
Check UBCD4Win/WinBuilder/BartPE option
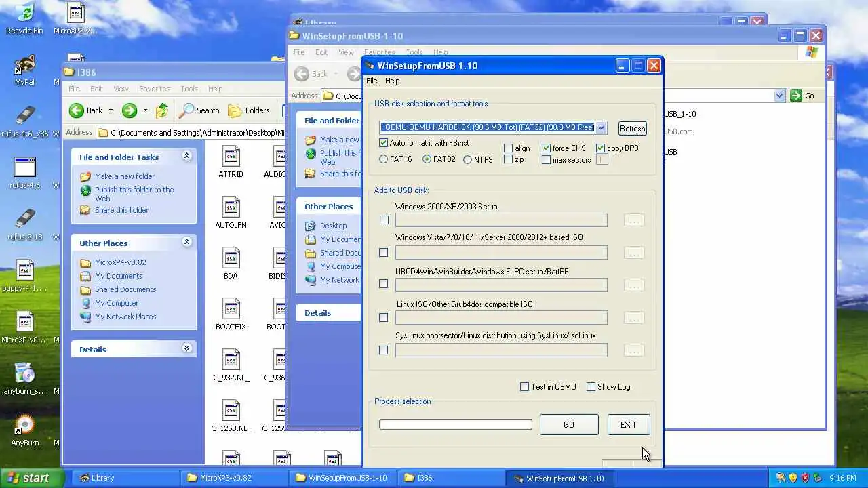(384, 284)
